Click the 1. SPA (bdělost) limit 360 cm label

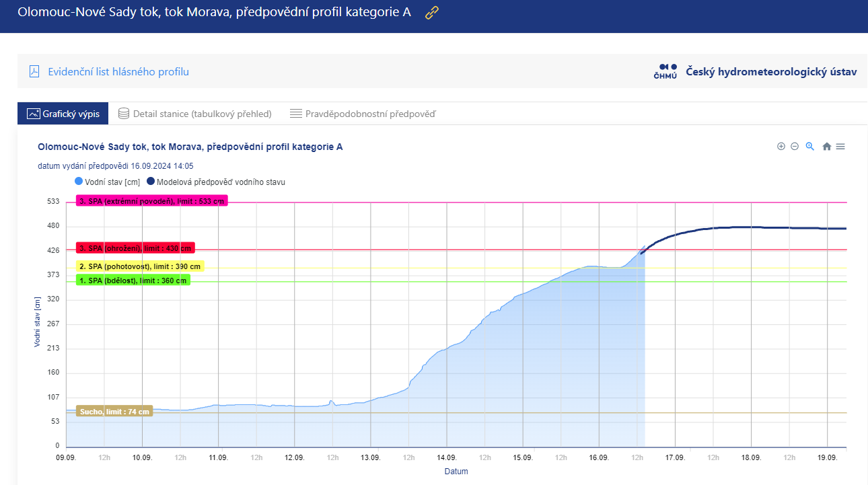133,280
